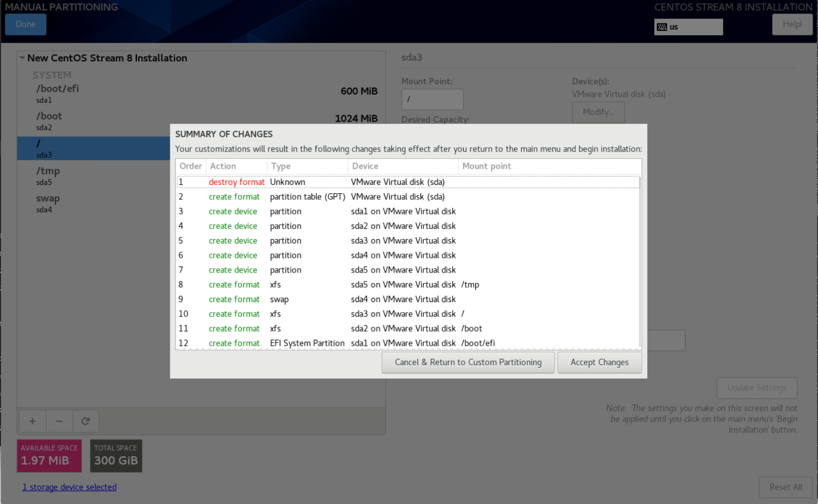
Task: Click the AVAILABLE SPACE 1.97 MiB box
Action: (x=49, y=456)
